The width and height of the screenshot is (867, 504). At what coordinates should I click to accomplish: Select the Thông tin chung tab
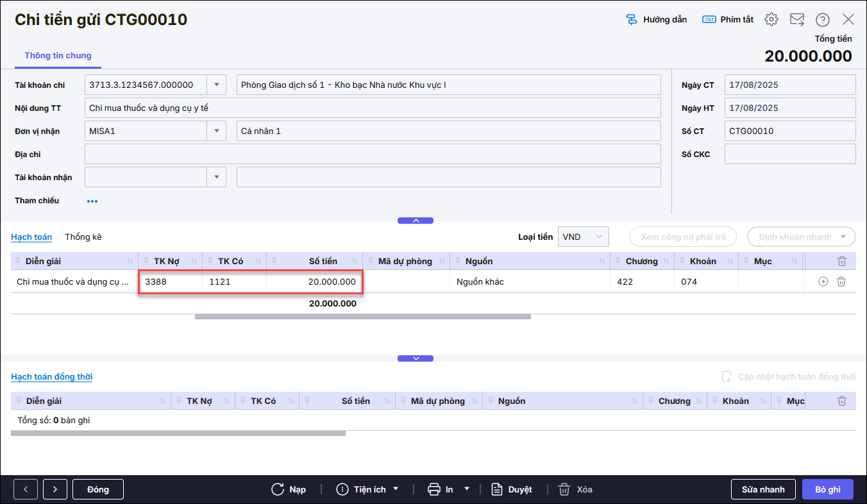click(x=58, y=56)
